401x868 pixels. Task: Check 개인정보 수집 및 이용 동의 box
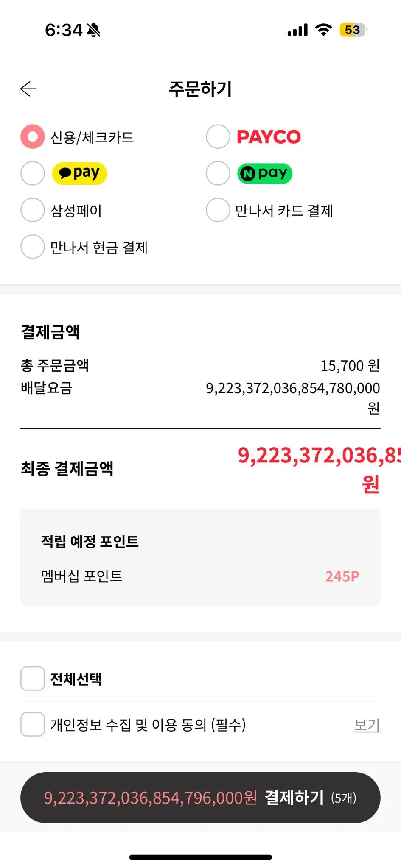[x=33, y=724]
